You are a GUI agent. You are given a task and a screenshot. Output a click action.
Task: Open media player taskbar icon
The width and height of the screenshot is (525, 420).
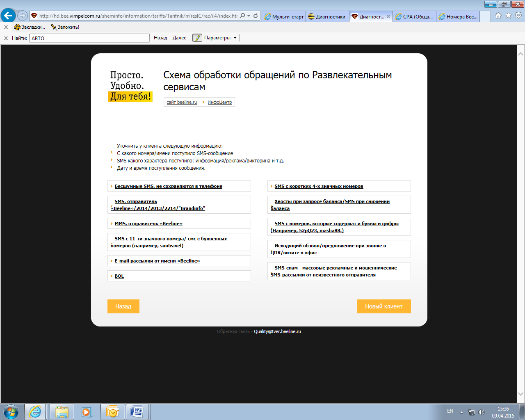coord(87,412)
